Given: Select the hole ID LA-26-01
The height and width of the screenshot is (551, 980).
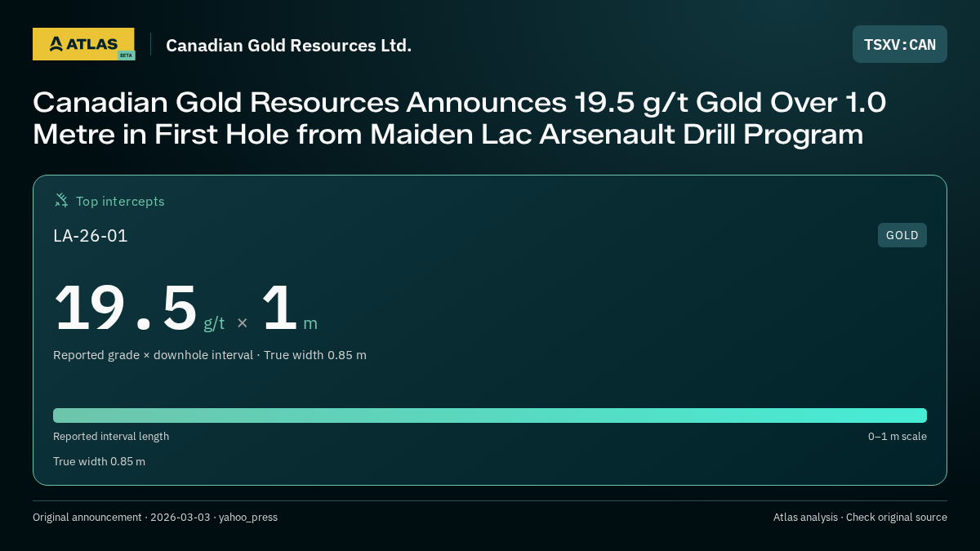Looking at the screenshot, I should (91, 236).
